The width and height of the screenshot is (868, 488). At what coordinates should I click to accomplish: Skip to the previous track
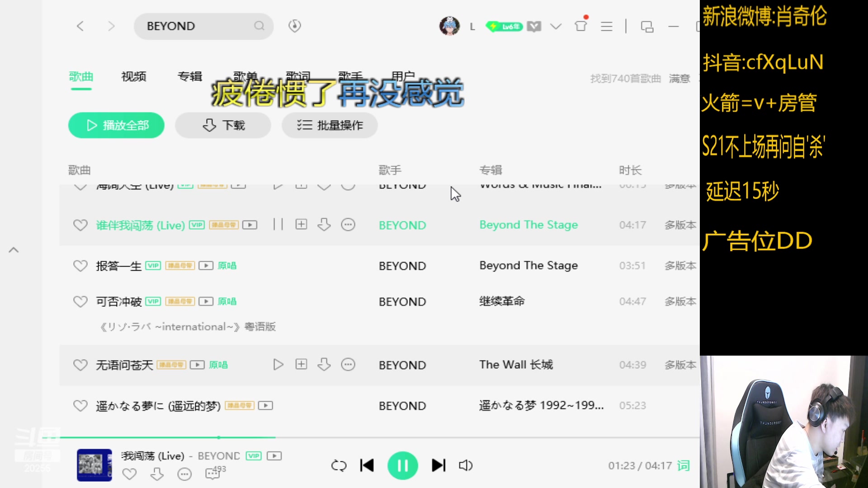[x=367, y=465]
